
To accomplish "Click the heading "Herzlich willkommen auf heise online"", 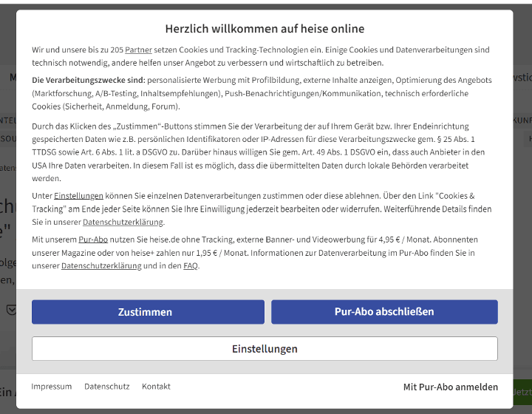I will click(x=265, y=29).
